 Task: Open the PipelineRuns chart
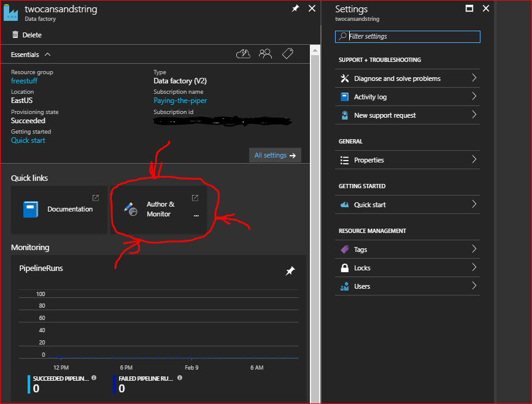click(x=159, y=328)
